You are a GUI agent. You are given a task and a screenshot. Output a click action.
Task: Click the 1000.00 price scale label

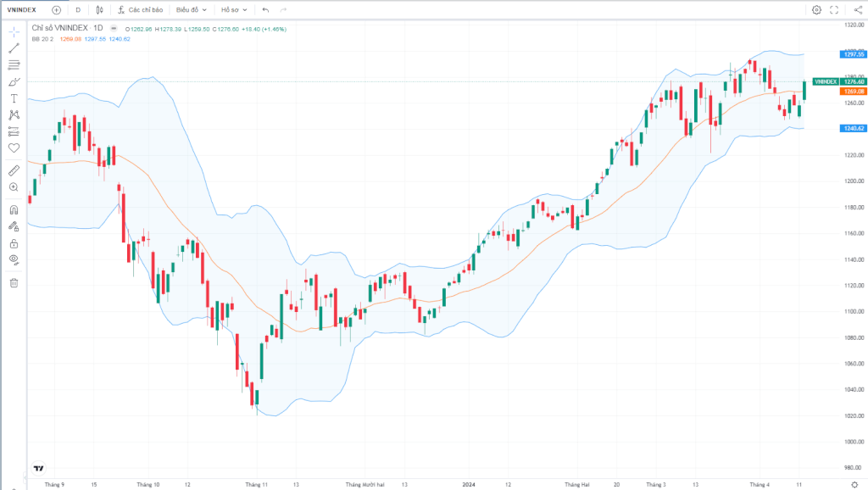[854, 442]
